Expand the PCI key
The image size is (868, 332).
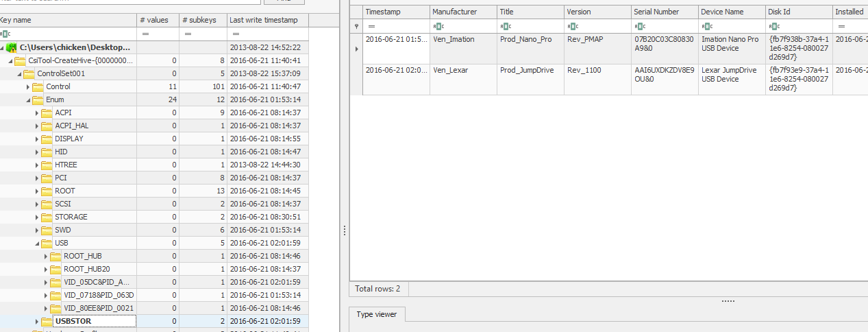click(x=37, y=178)
